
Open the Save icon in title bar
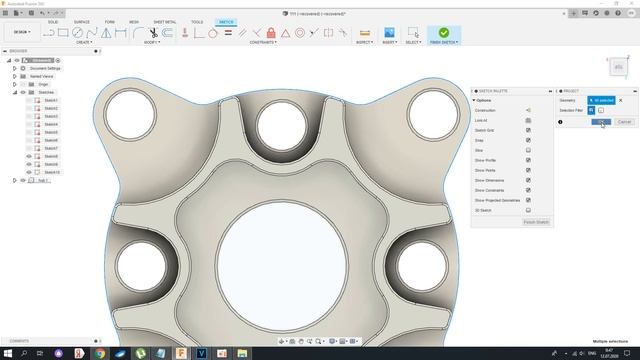31,13
